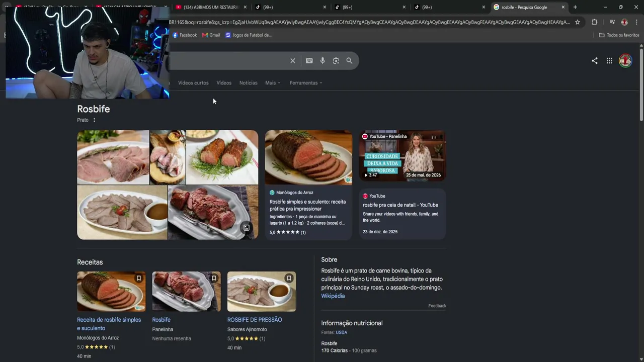644x362 pixels.
Task: Filter results by Vídeos curtos
Action: 193,83
